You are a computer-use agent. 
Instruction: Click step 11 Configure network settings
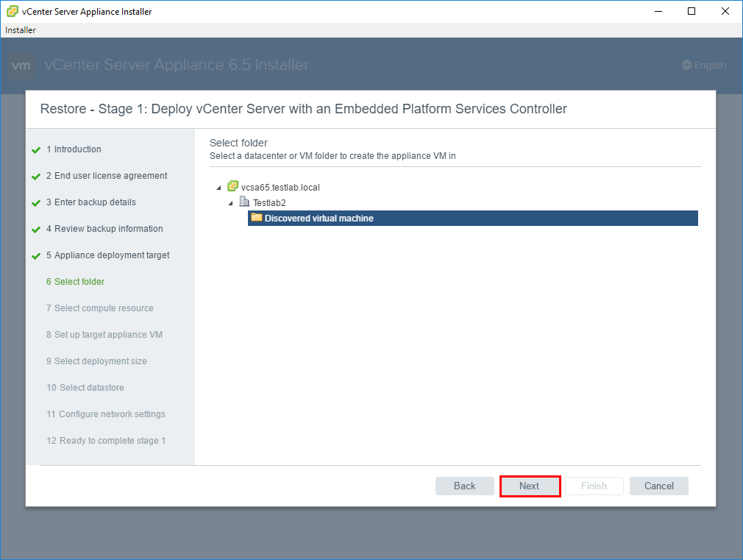106,414
